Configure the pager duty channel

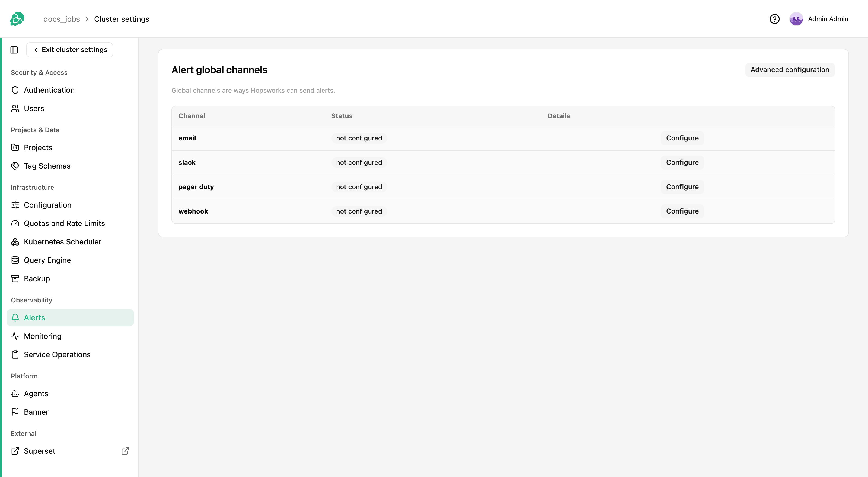(x=682, y=187)
